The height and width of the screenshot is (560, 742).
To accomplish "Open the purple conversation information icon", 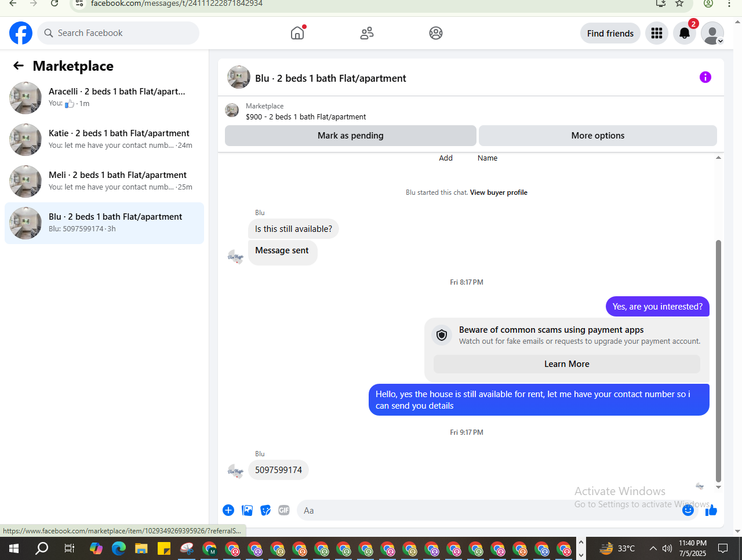I will [705, 77].
